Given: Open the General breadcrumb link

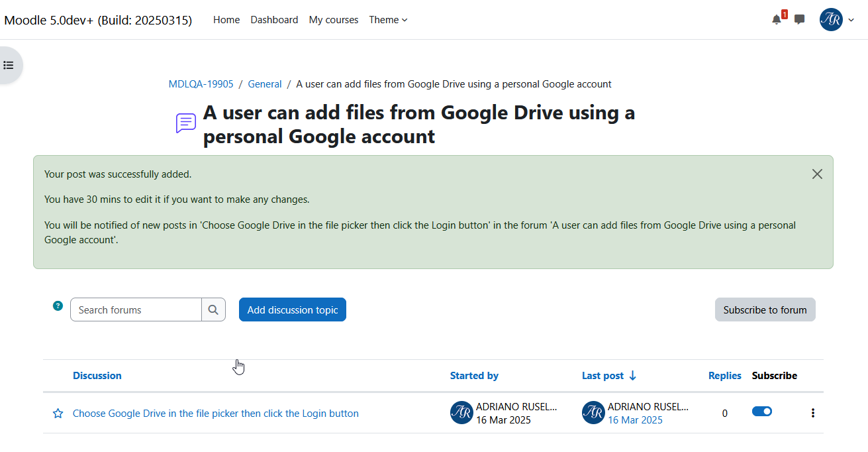Looking at the screenshot, I should click(265, 84).
